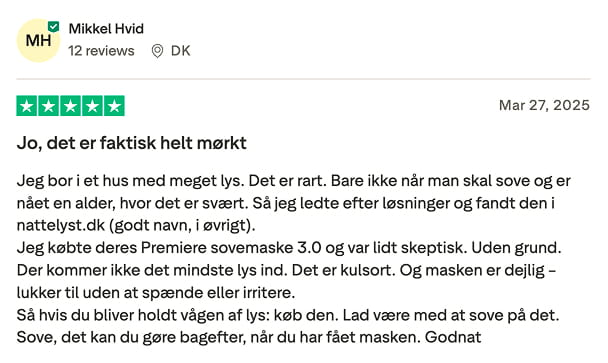This screenshot has width=608, height=363.
Task: Click the nattelyst.dk text in the review
Action: pos(61,225)
